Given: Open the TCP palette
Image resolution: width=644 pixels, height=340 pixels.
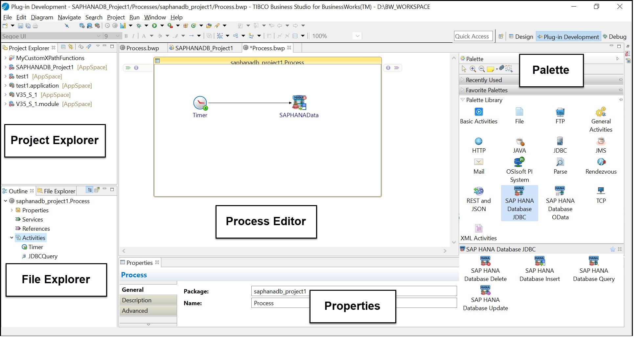Looking at the screenshot, I should click(x=601, y=196).
